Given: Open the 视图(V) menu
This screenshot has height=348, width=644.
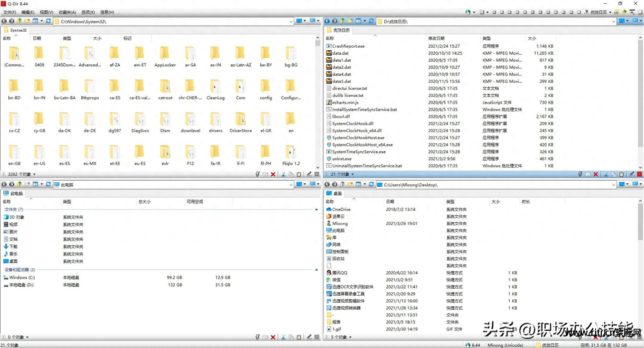Looking at the screenshot, I should (46, 12).
